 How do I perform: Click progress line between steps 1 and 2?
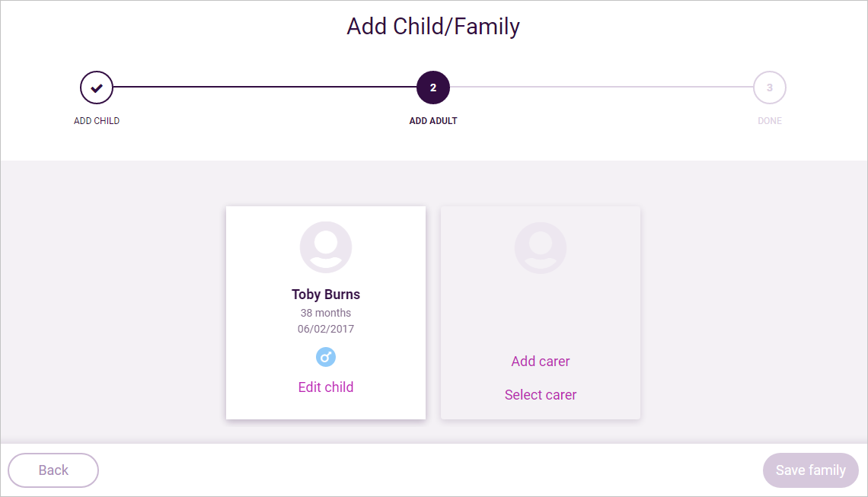pyautogui.click(x=265, y=87)
